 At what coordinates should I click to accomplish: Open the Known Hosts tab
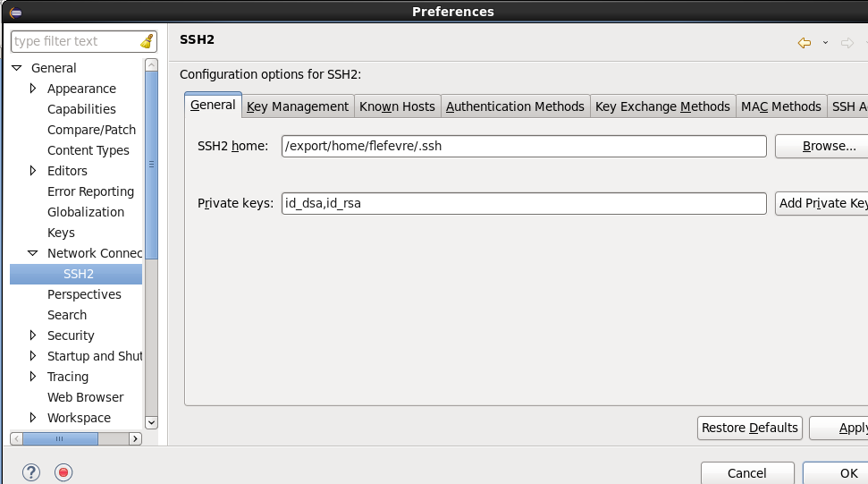tap(397, 106)
